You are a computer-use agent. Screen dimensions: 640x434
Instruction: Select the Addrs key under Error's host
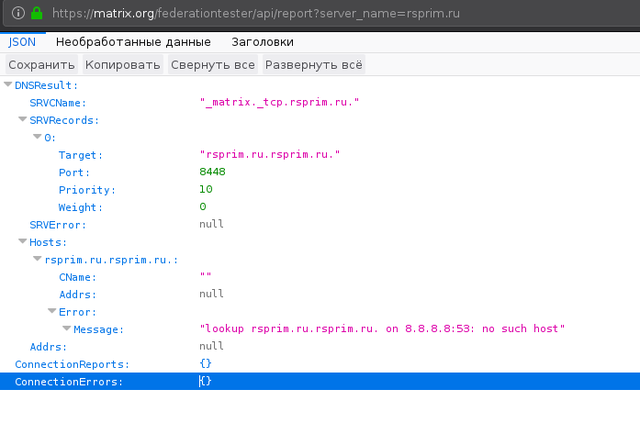pyautogui.click(x=78, y=295)
